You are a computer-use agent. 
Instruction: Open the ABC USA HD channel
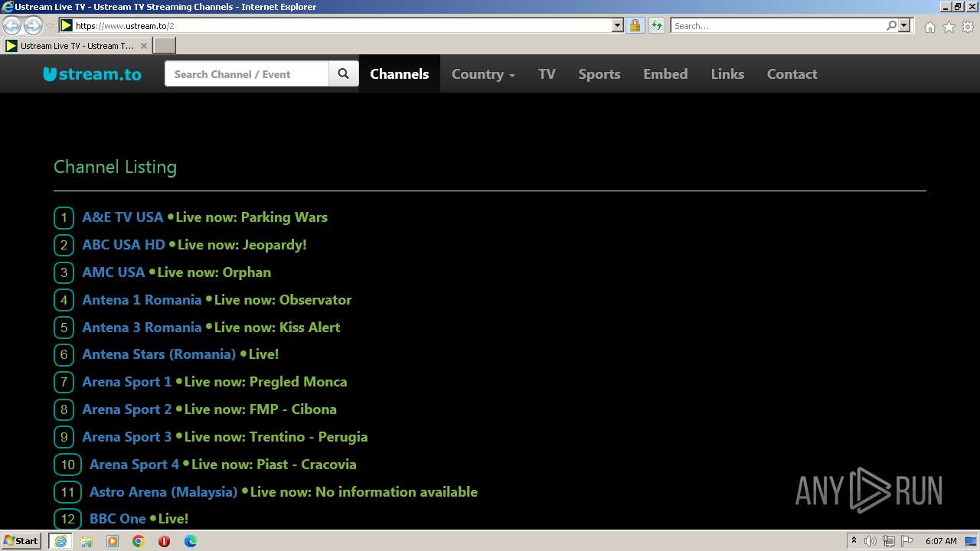tap(123, 245)
